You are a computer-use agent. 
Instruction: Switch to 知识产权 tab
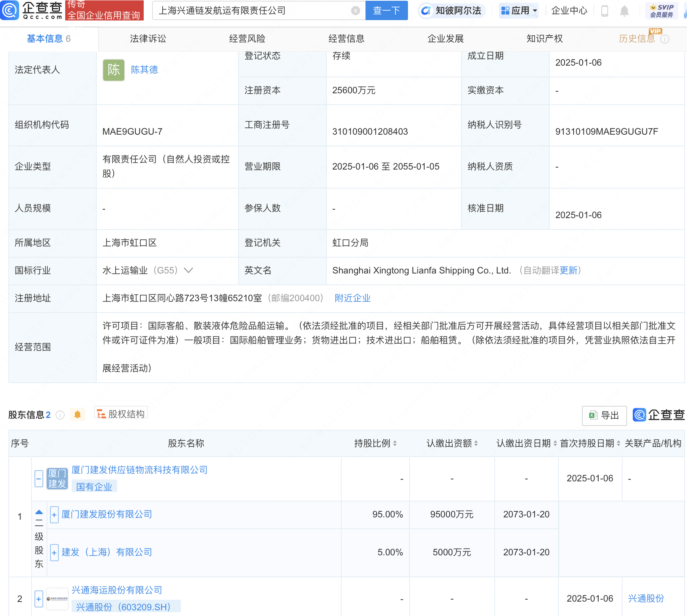tap(544, 39)
